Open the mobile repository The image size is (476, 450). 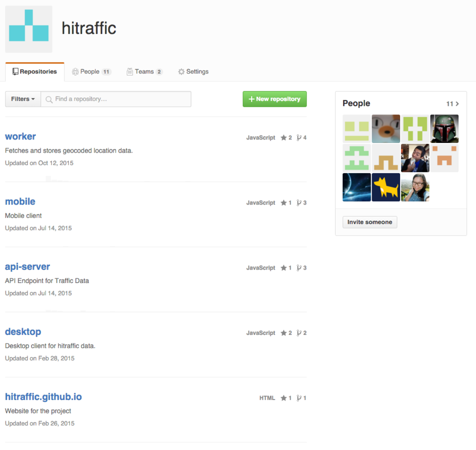click(x=20, y=201)
